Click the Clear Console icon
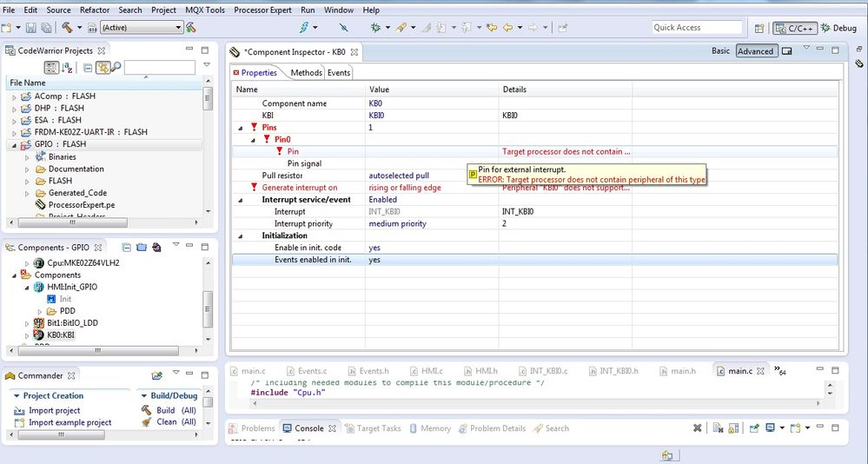The height and width of the screenshot is (464, 868). click(718, 428)
